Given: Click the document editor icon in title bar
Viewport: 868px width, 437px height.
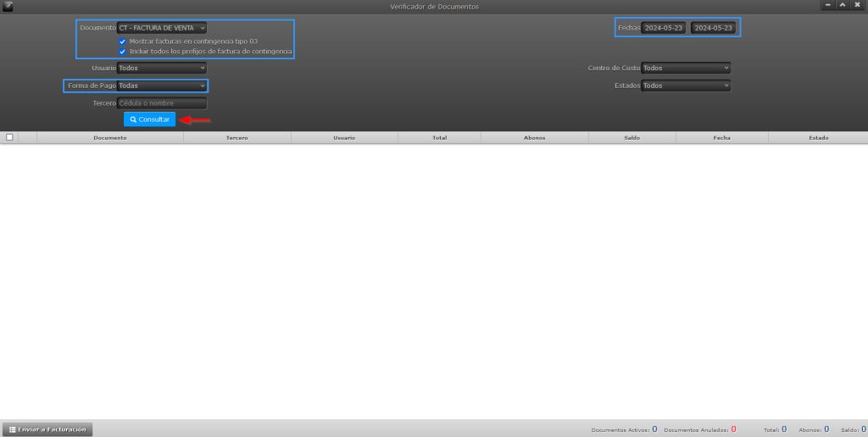Looking at the screenshot, I should click(8, 6).
